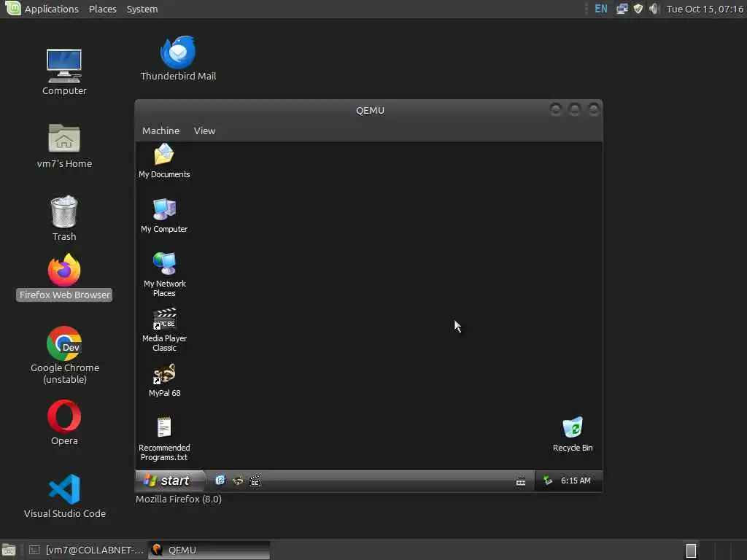Launch MyPal from quick launch bar

[238, 481]
